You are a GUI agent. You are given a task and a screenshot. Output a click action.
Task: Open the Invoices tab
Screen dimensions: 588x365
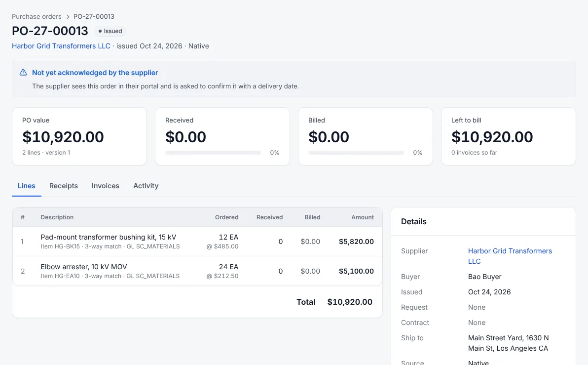click(106, 186)
